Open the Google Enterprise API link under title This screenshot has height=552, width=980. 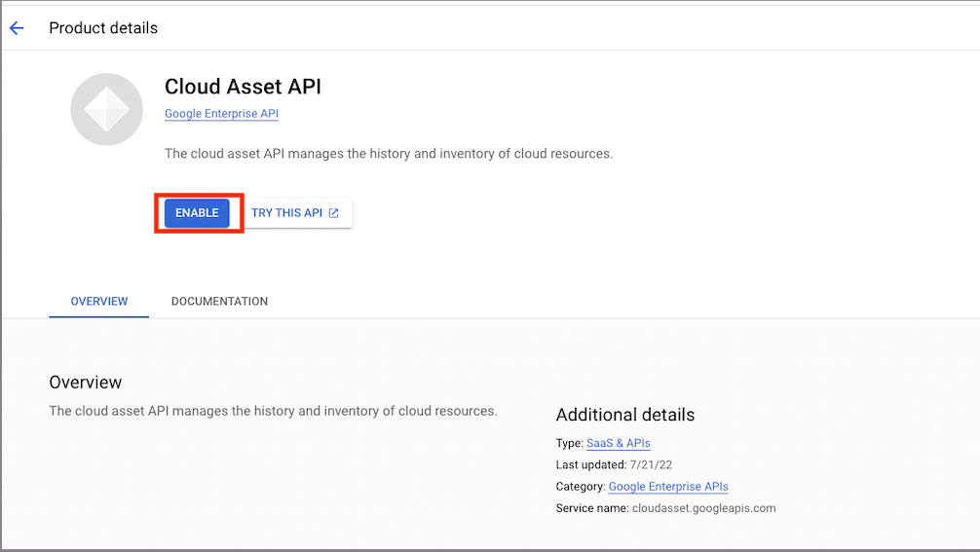pos(221,114)
